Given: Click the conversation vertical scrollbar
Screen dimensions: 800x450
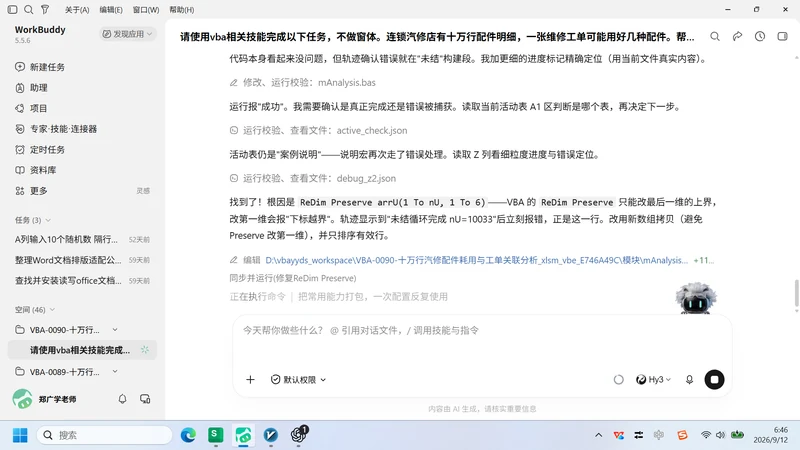Looking at the screenshot, I should click(x=796, y=294).
